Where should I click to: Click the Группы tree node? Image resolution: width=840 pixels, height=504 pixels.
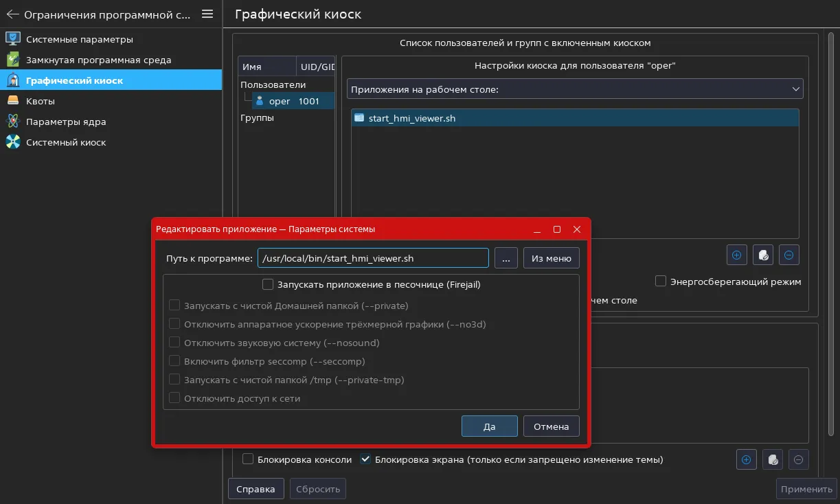(x=257, y=117)
